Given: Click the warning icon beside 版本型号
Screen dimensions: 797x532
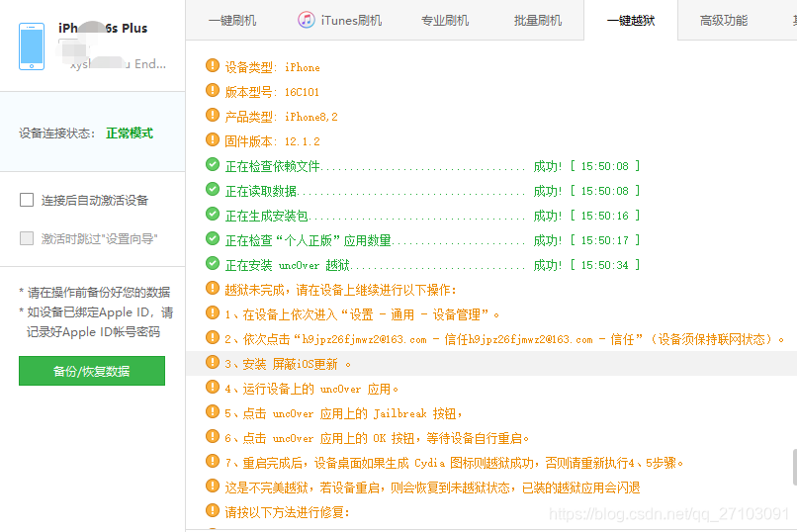Looking at the screenshot, I should [213, 90].
